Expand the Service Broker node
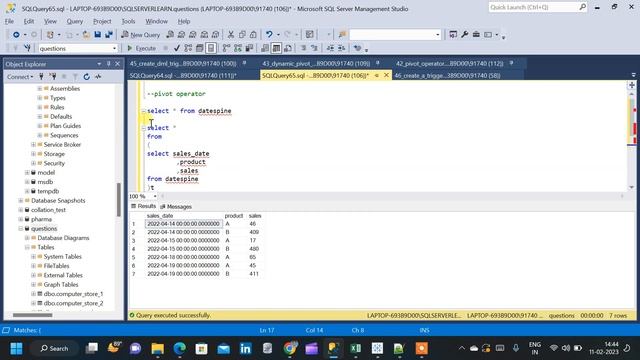The image size is (640, 360). tap(33, 144)
